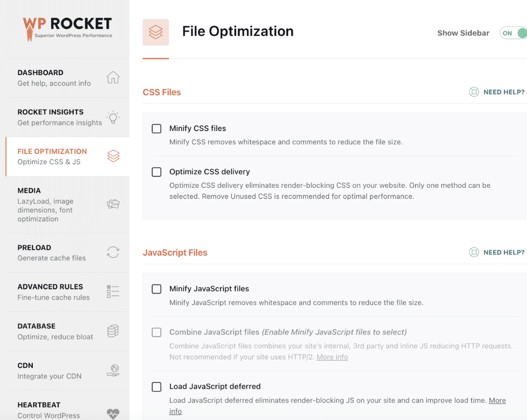The image size is (527, 420).
Task: Go to Rocket Insights section
Action: click(67, 117)
